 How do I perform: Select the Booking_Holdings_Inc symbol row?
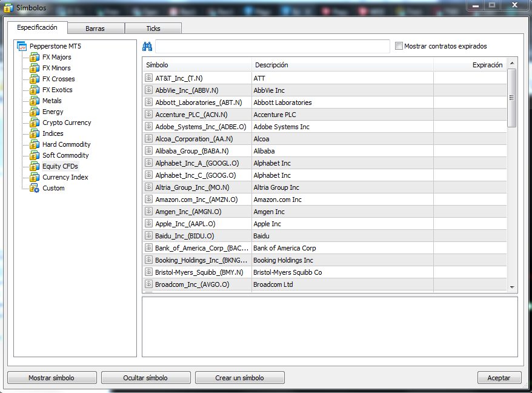pyautogui.click(x=325, y=260)
